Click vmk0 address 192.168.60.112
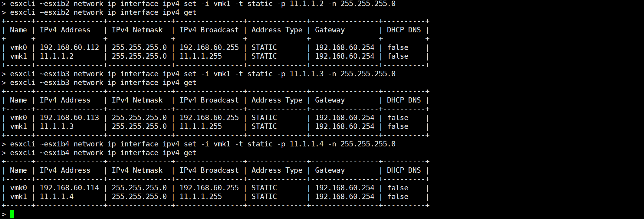Screen dimensions: 644x219 tap(69, 47)
